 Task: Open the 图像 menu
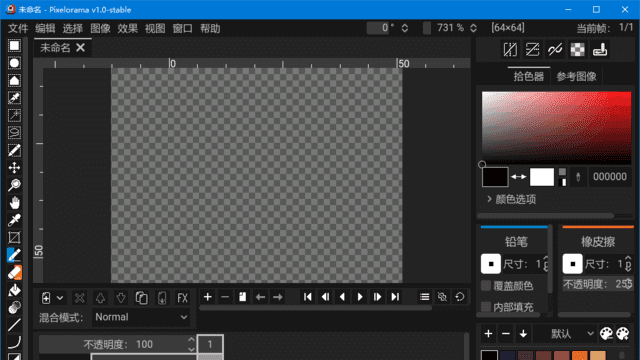click(100, 28)
